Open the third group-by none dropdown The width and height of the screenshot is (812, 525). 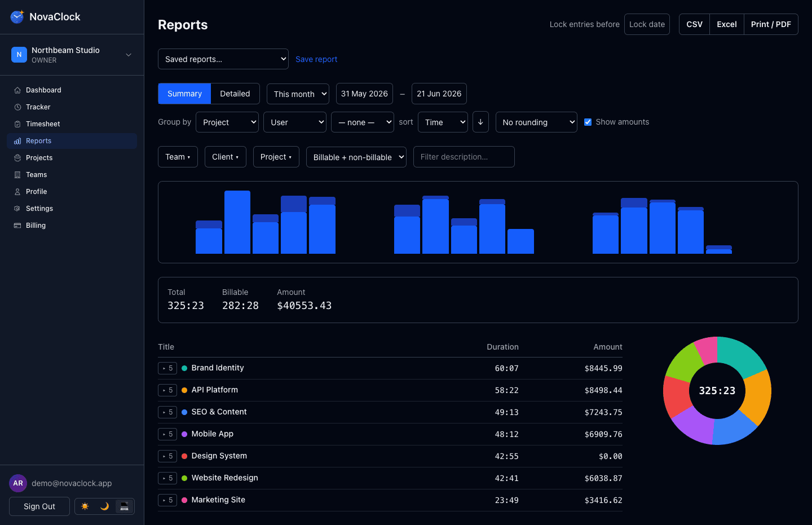point(363,122)
